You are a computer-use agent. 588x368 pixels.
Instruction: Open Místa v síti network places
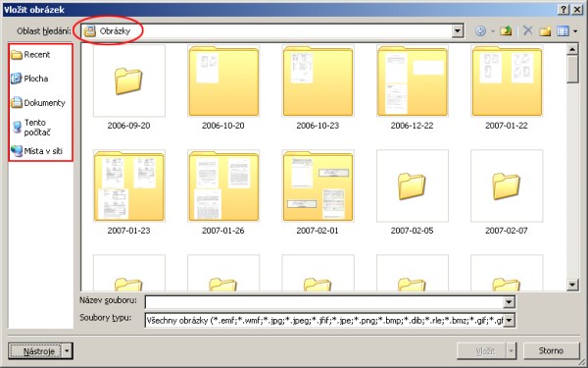[x=37, y=151]
